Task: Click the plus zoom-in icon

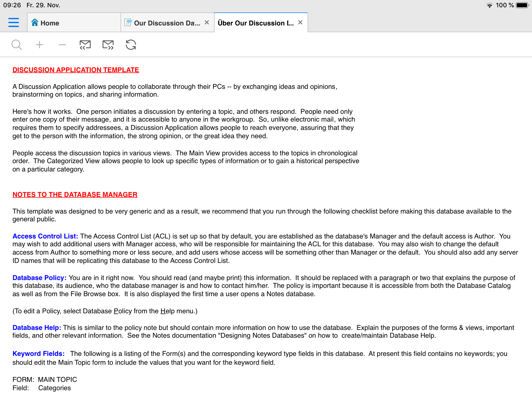Action: point(39,45)
